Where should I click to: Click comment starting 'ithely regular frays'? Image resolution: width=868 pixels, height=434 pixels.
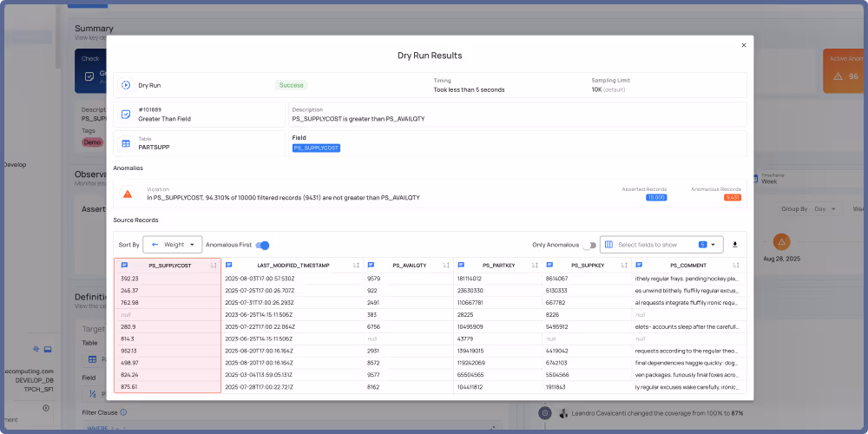tap(687, 279)
